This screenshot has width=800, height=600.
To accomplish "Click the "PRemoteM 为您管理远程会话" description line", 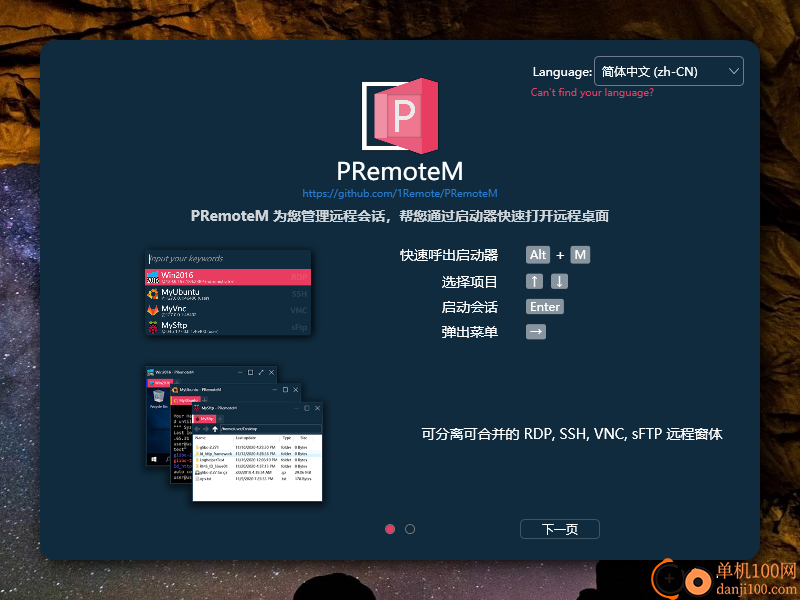I will [400, 216].
